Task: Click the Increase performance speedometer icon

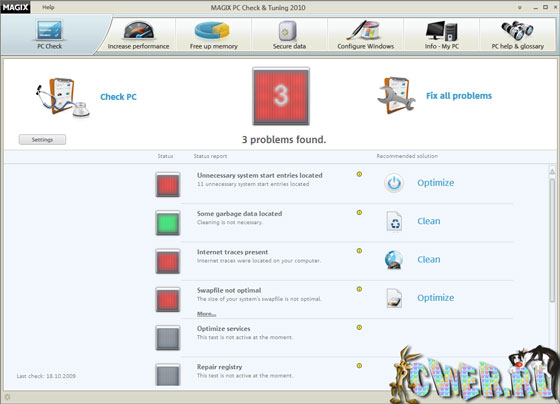Action: coord(139,31)
